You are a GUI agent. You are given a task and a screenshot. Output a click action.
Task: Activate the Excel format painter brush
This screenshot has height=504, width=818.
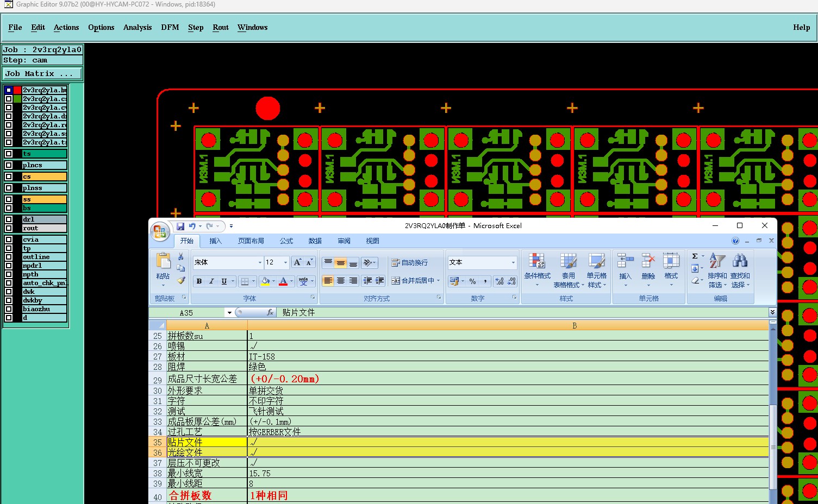point(181,280)
